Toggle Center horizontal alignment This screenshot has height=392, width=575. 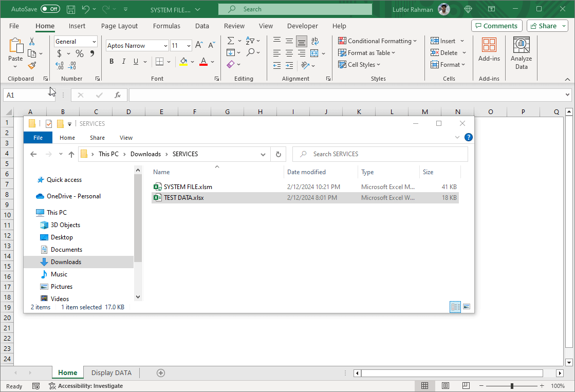point(289,53)
